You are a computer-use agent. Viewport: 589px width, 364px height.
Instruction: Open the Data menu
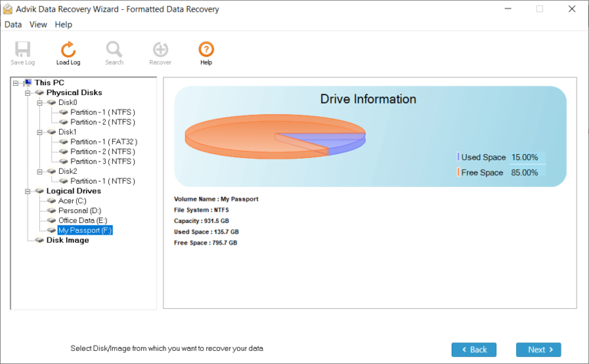13,25
